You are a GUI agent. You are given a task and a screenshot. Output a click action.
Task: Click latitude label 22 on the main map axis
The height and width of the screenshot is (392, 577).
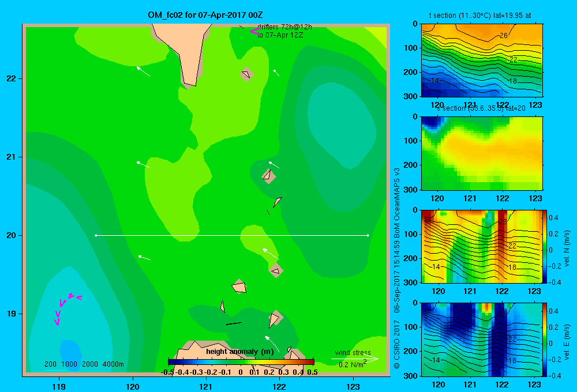(12, 79)
